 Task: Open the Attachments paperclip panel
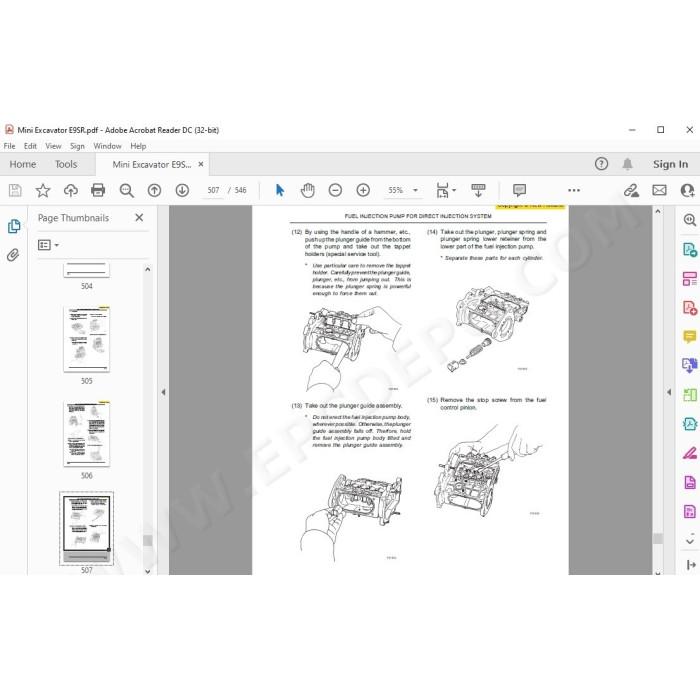click(13, 255)
